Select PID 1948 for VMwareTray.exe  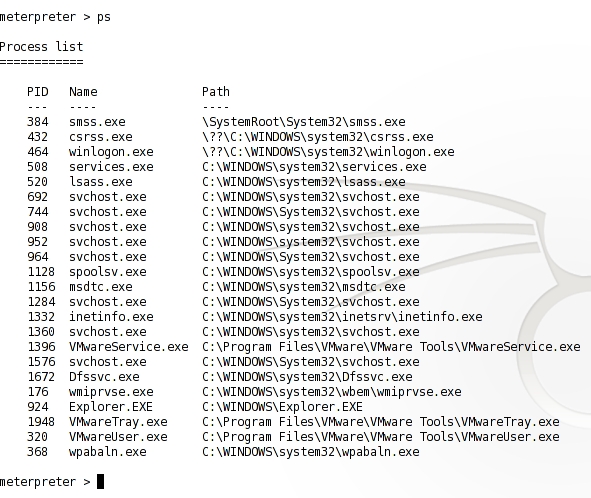(x=41, y=422)
